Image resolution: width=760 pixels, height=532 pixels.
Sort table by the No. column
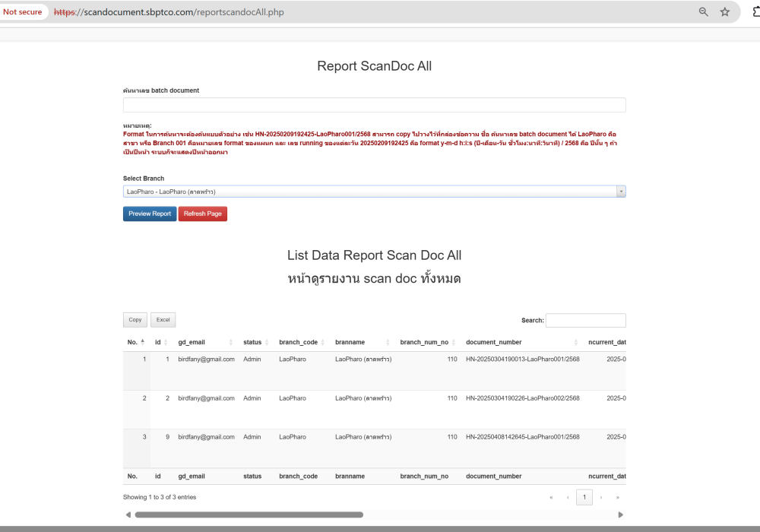pyautogui.click(x=135, y=342)
